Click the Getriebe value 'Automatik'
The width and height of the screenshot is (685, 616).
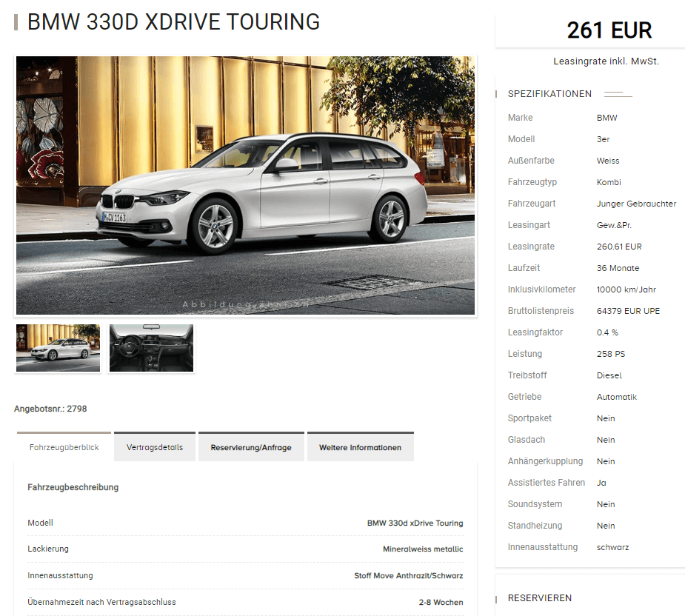pos(616,397)
